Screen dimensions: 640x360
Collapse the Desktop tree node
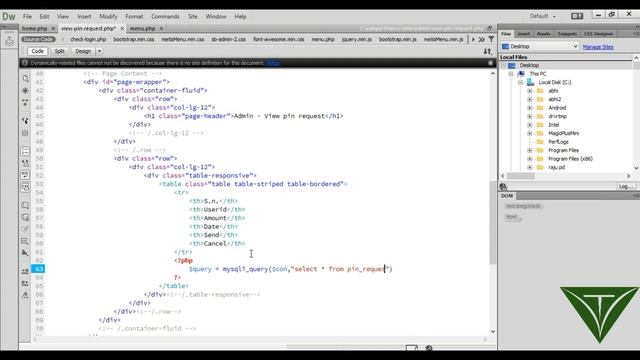pyautogui.click(x=504, y=65)
